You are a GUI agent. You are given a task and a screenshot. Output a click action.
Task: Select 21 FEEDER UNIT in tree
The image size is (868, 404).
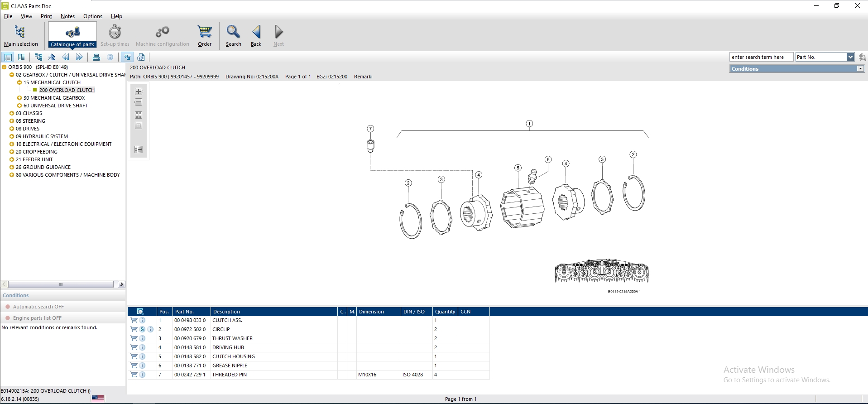(34, 159)
